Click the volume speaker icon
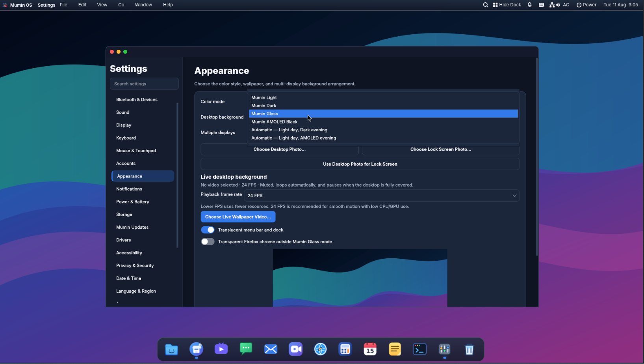The image size is (644, 364). (558, 5)
